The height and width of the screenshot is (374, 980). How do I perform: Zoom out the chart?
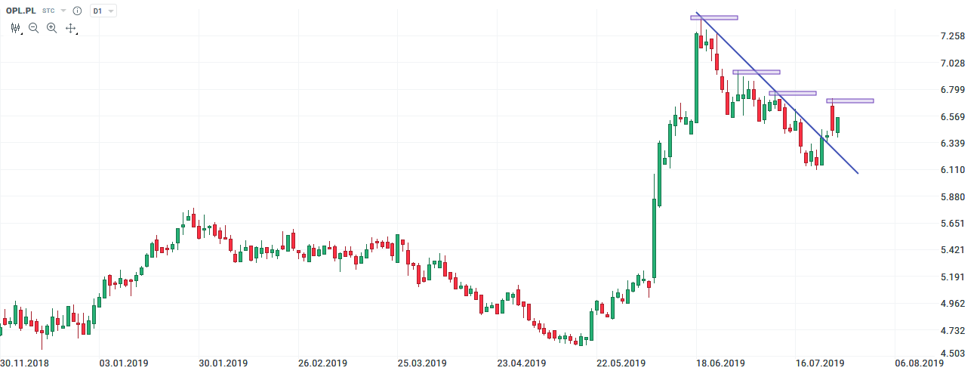coord(34,28)
